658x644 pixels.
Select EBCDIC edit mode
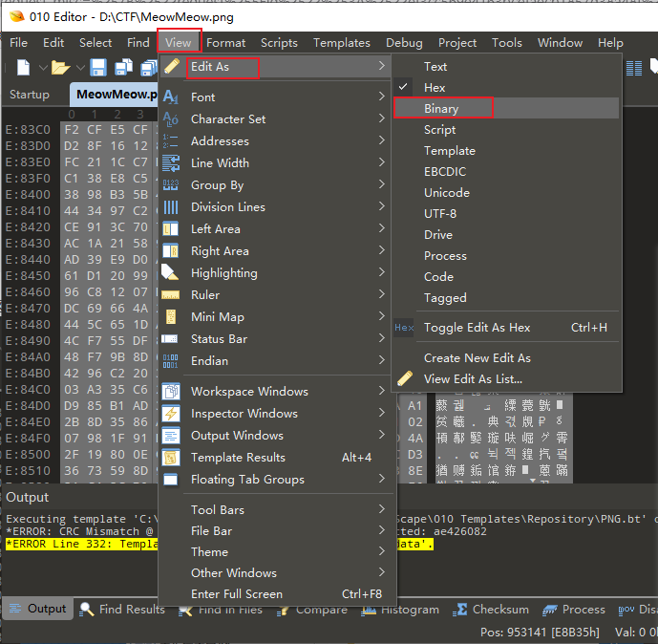click(506, 172)
